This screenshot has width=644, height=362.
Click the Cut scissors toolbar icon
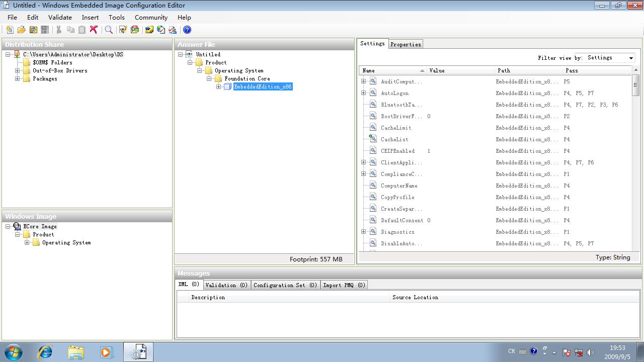tap(59, 30)
